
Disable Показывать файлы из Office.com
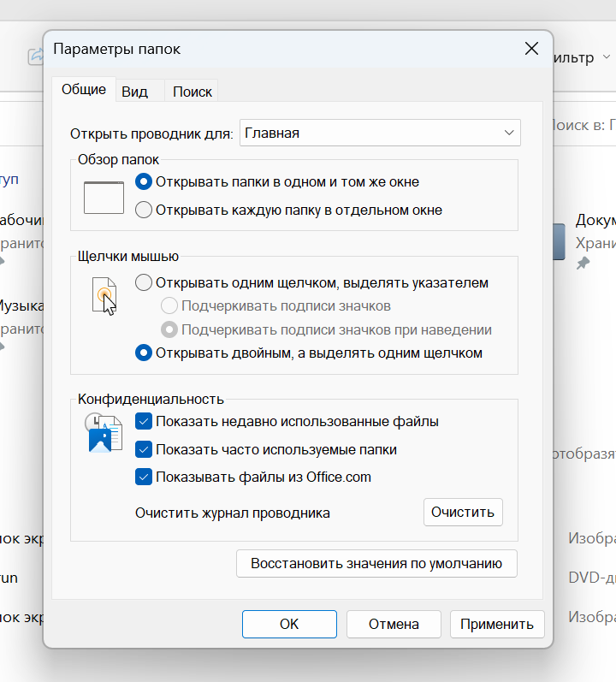[144, 477]
